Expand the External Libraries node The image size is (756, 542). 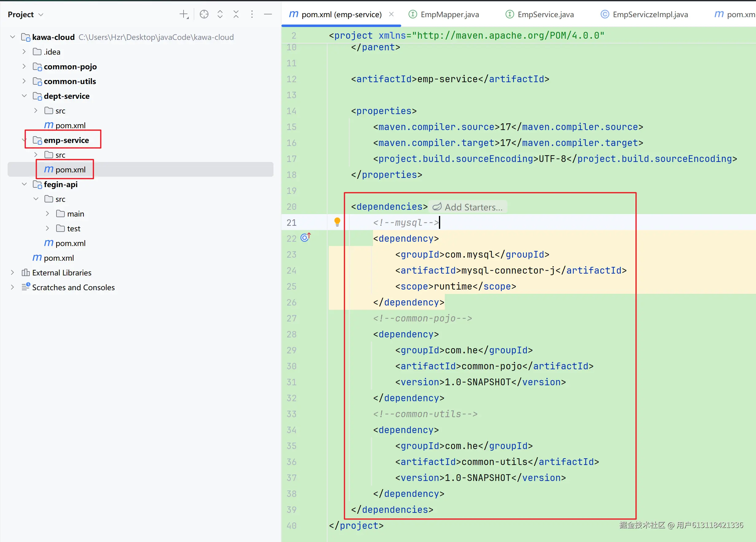pyautogui.click(x=12, y=272)
